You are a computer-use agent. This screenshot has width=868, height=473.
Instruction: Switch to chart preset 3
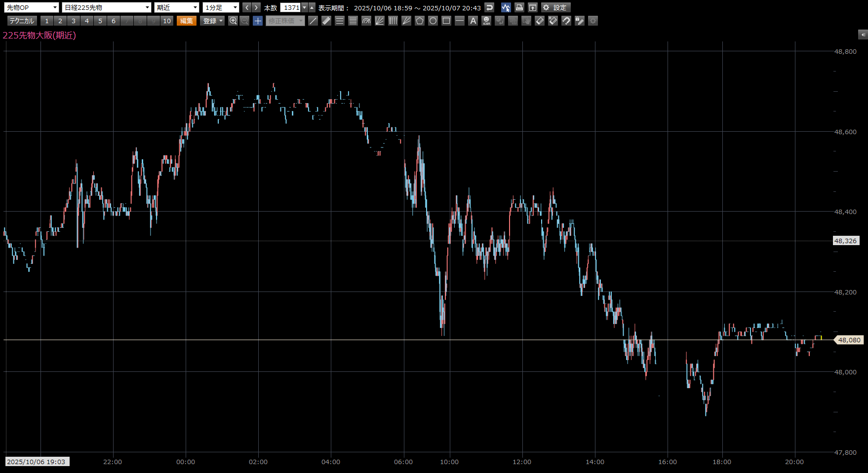pyautogui.click(x=74, y=21)
